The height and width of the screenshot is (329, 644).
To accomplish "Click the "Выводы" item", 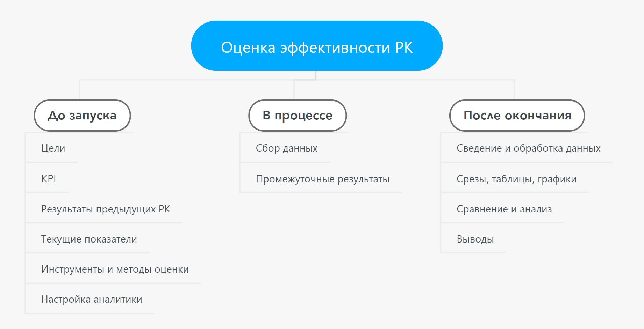I will coord(475,239).
